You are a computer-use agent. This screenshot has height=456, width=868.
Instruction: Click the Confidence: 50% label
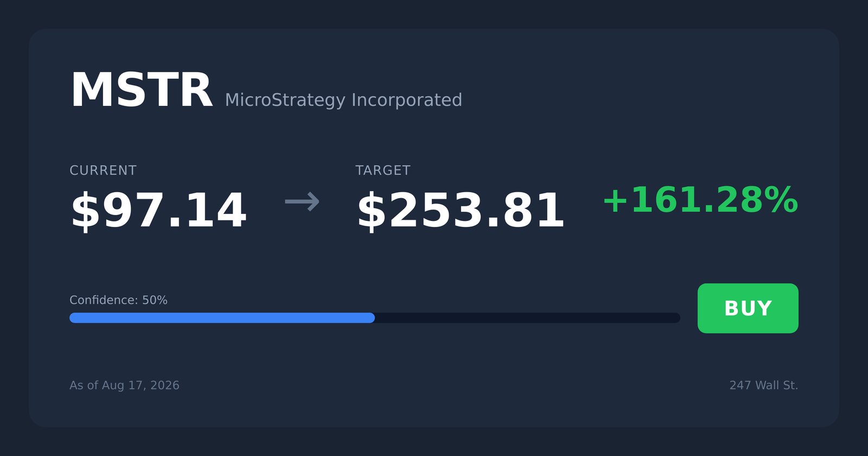118,300
